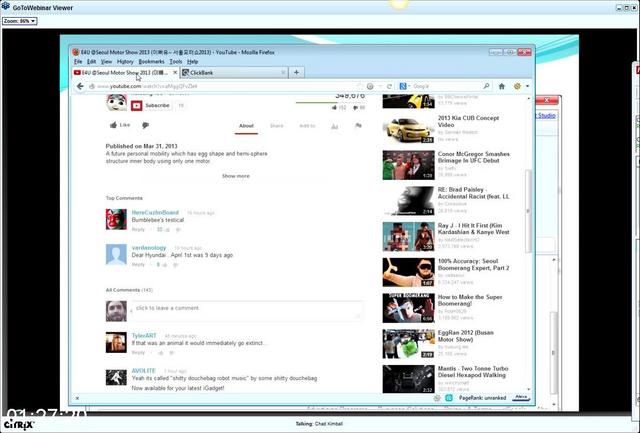Click the channel avatar near Subscribe

(x=116, y=103)
